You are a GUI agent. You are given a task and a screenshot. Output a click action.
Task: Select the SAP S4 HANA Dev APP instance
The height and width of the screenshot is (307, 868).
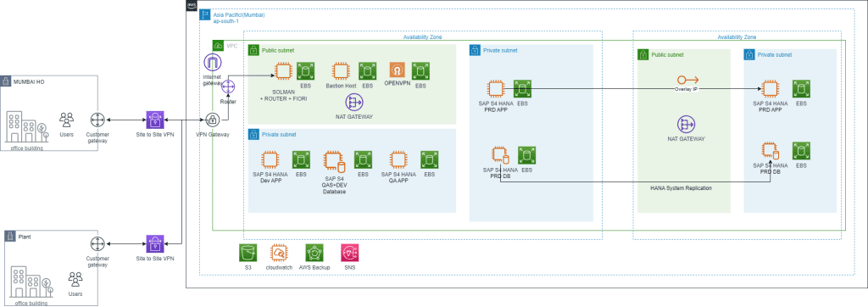270,159
